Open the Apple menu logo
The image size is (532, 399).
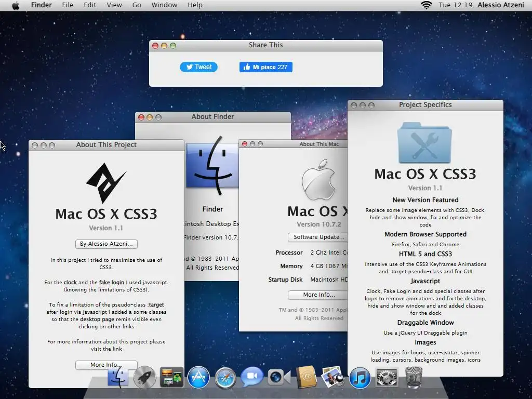point(16,5)
